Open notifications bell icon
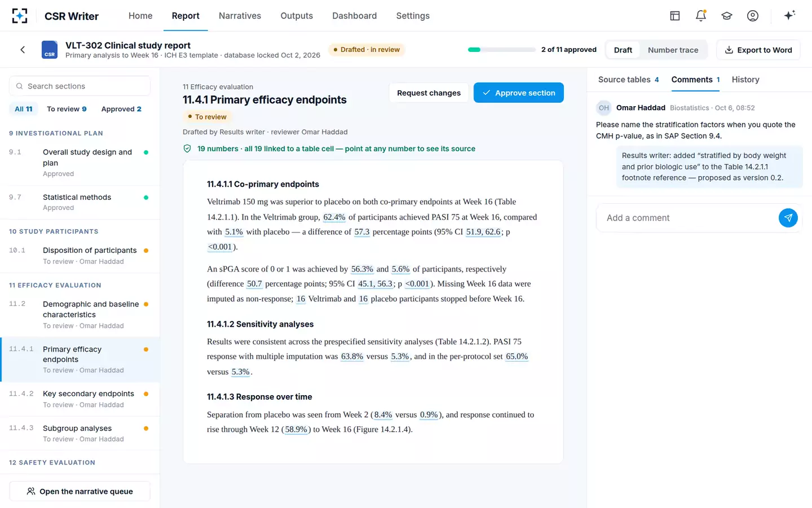Image resolution: width=812 pixels, height=508 pixels. pos(701,16)
